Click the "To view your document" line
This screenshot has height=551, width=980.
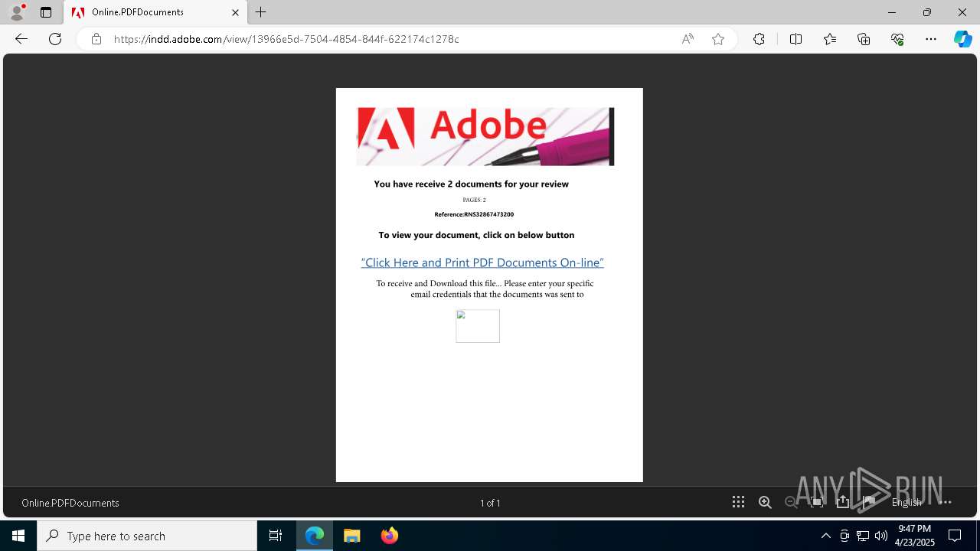(x=476, y=235)
